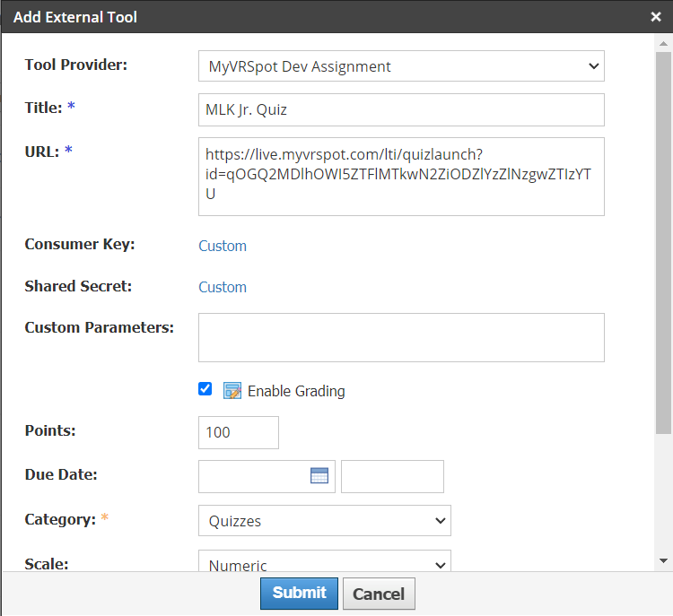Click the scrollbar up arrow
The height and width of the screenshot is (616, 673).
pos(664,42)
